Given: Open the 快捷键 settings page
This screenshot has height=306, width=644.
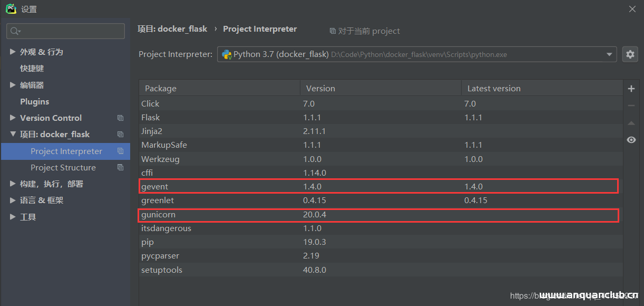Looking at the screenshot, I should tap(32, 69).
